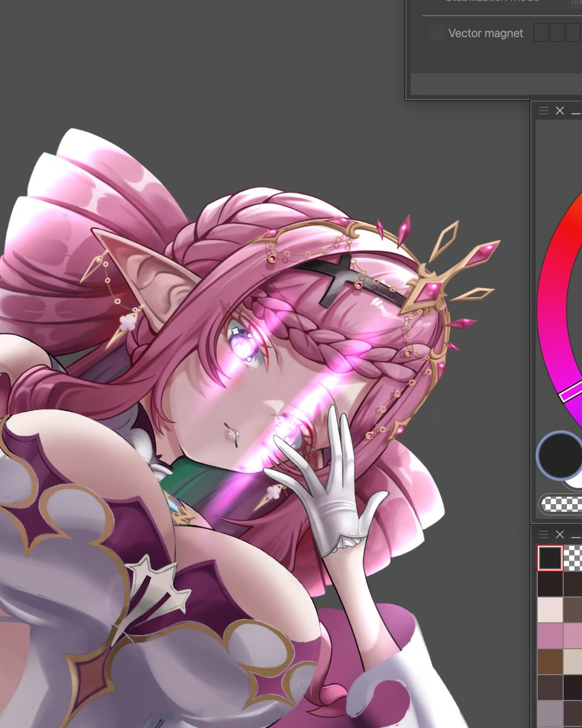Open the color set panel menu

pyautogui.click(x=543, y=534)
